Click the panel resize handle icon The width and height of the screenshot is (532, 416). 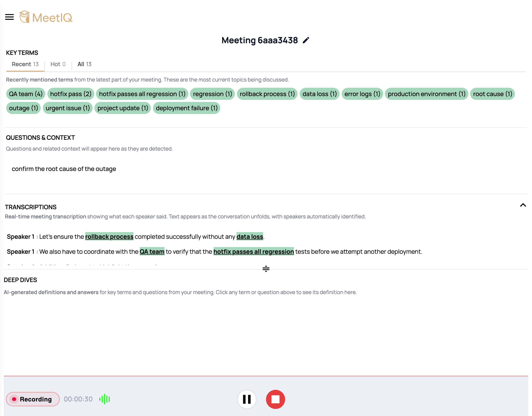pos(266,269)
